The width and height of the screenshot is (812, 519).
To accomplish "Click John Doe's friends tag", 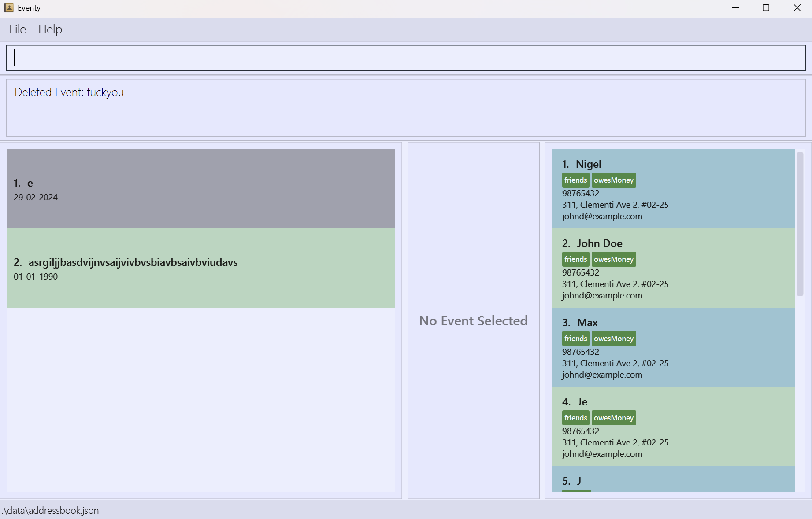I will pyautogui.click(x=576, y=259).
